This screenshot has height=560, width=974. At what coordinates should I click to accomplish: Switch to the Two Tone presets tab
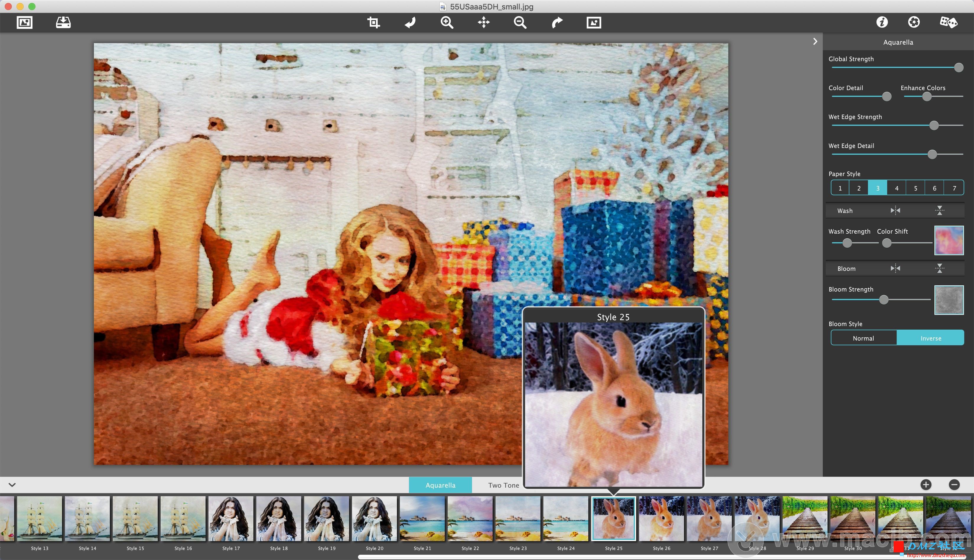click(503, 485)
